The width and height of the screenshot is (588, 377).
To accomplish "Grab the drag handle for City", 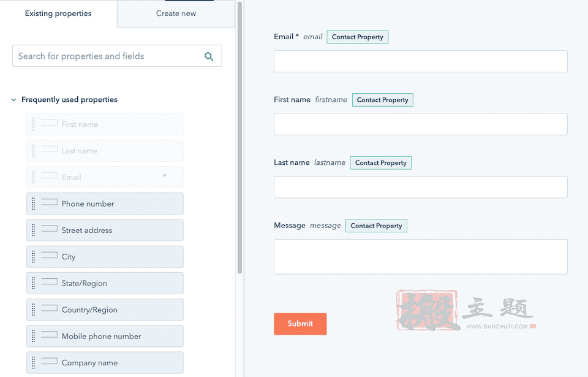I will [x=33, y=257].
